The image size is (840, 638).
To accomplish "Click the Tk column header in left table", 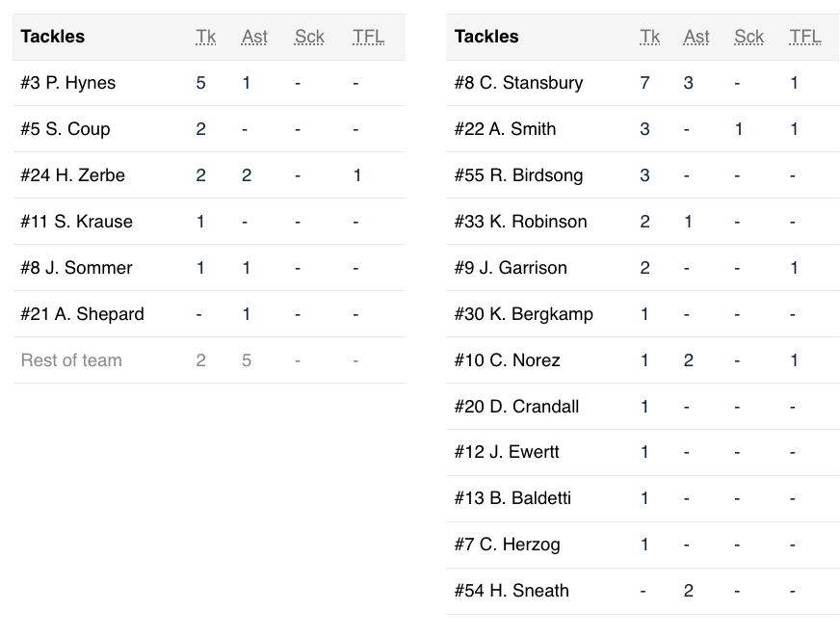I will point(206,37).
